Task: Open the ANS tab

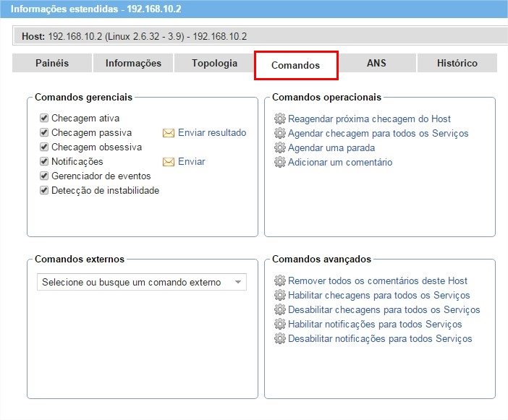Action: 376,63
